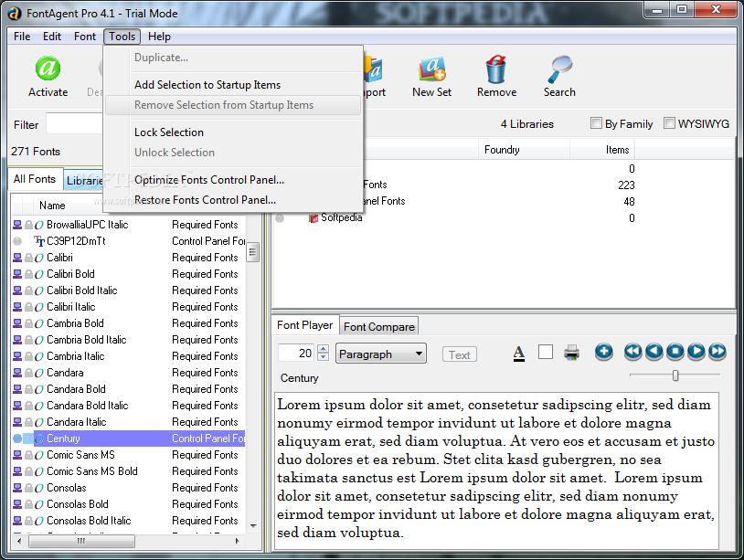
Task: Enable the By Family checkbox
Action: [x=596, y=123]
